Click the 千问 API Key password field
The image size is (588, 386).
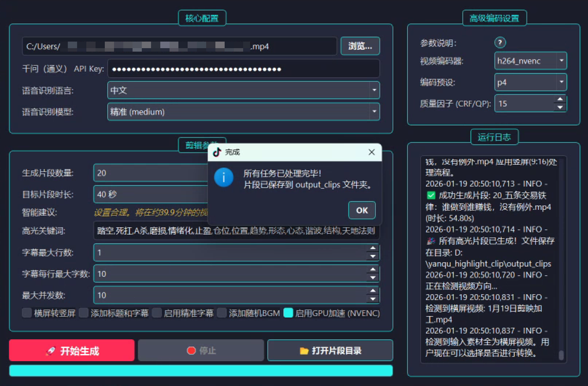(244, 69)
